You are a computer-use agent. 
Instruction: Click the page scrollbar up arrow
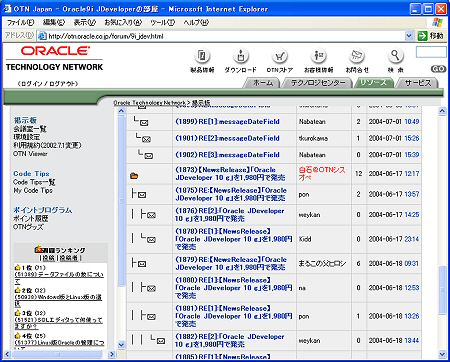point(442,111)
